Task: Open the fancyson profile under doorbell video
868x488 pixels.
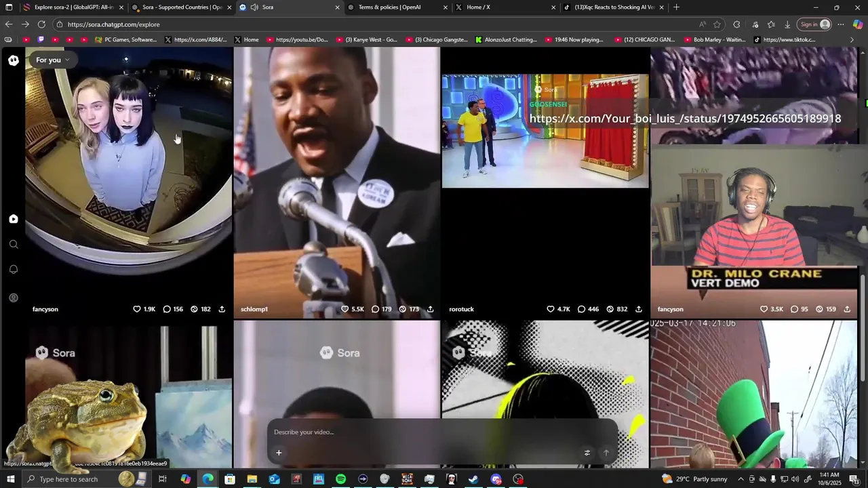Action: [x=45, y=309]
